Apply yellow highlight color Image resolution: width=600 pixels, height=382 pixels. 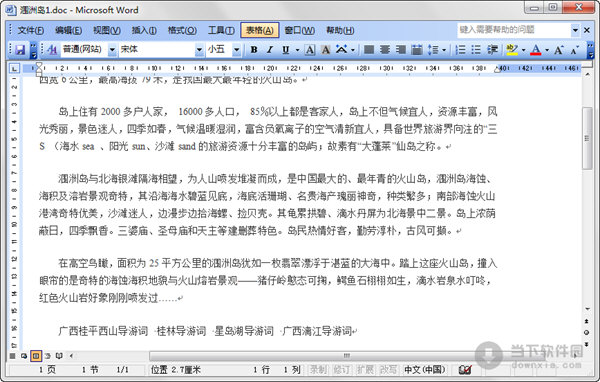(512, 49)
